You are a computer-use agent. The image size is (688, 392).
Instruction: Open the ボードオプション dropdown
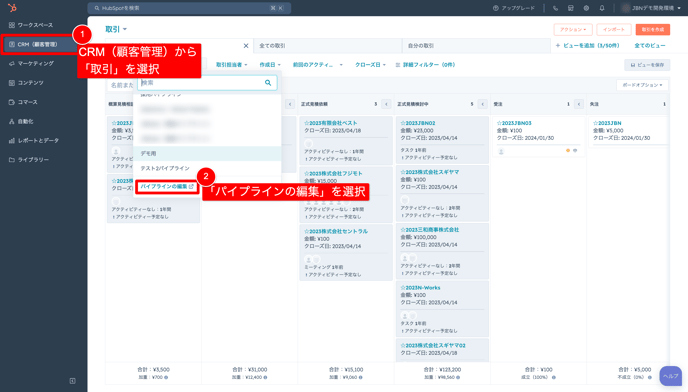(x=642, y=85)
